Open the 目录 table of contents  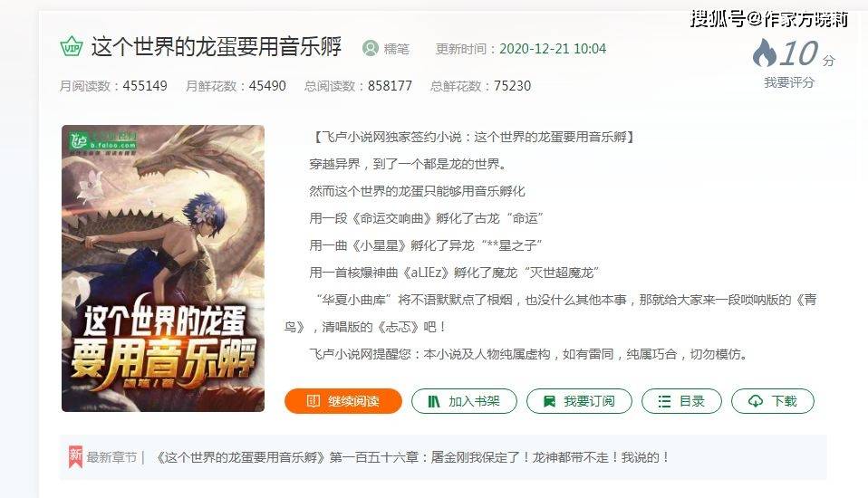(681, 401)
